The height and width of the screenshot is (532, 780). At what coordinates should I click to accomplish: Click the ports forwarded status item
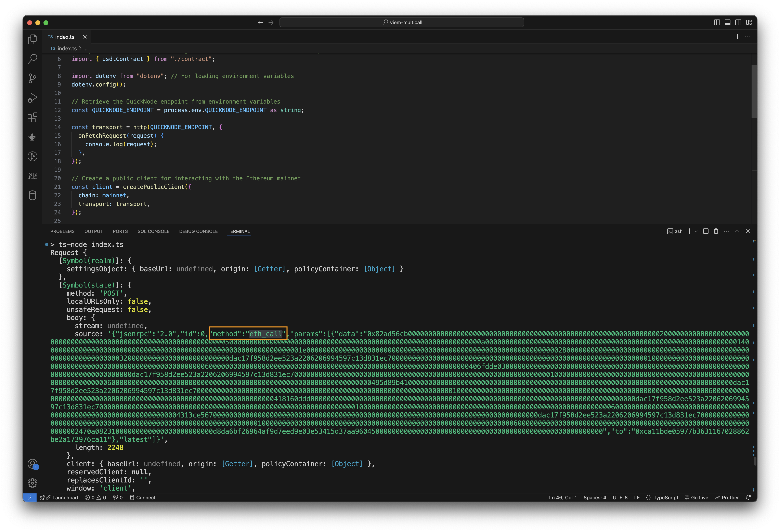click(118, 497)
